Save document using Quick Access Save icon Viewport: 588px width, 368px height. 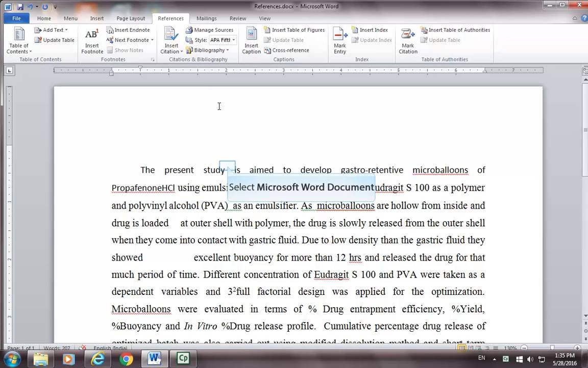(20, 7)
